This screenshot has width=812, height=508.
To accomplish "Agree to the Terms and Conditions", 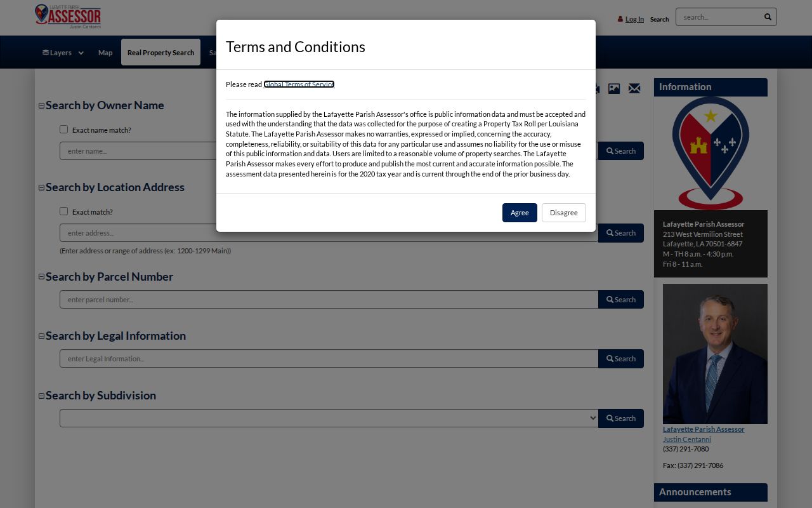I will click(x=520, y=213).
